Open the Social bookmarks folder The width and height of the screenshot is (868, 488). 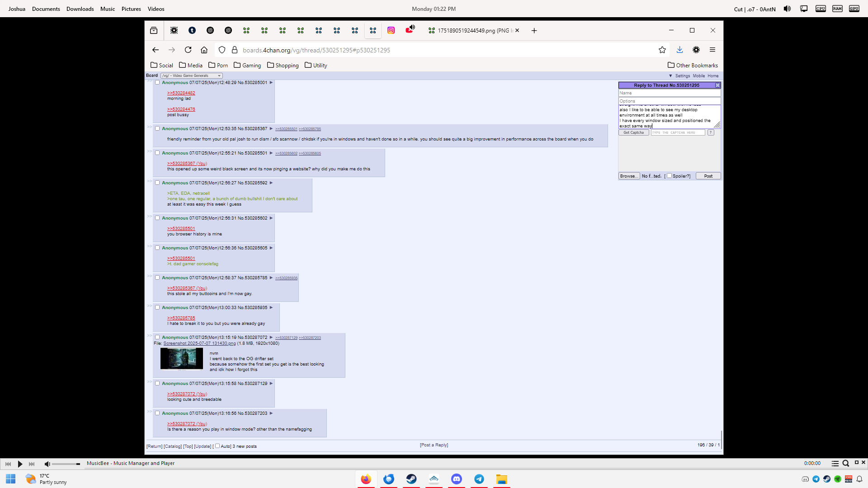point(162,65)
